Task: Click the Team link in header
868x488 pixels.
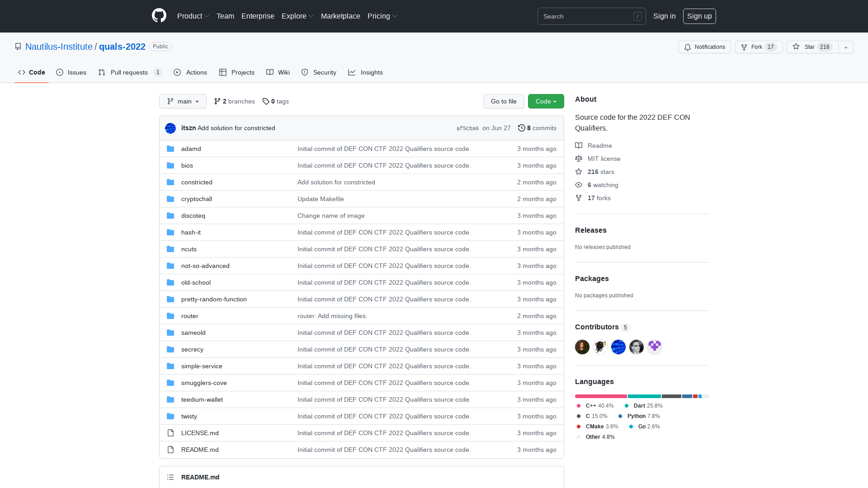Action: coord(225,16)
